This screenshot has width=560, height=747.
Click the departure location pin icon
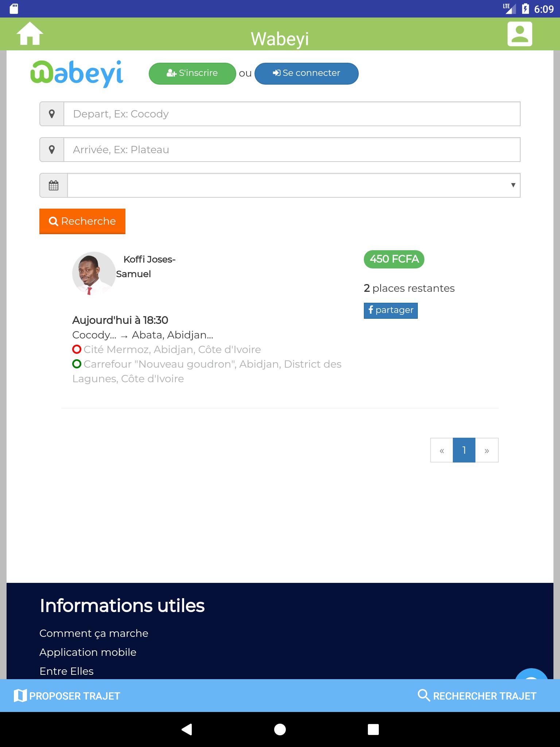52,114
